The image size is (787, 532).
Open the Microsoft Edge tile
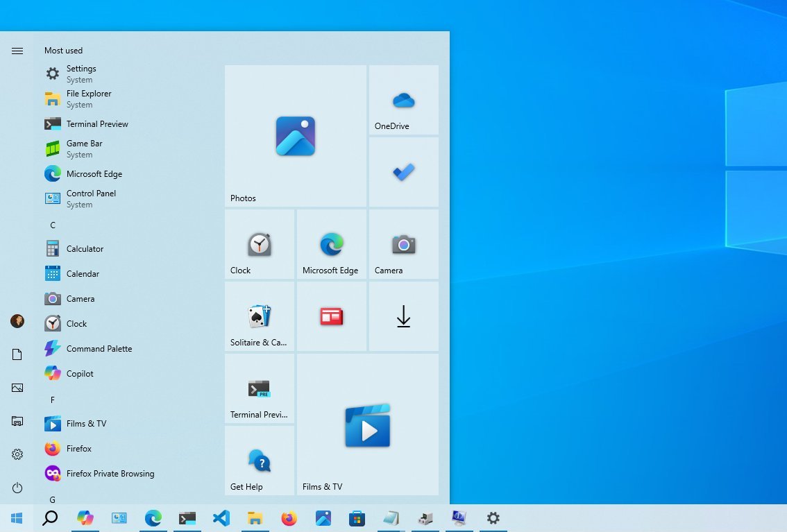click(x=332, y=244)
